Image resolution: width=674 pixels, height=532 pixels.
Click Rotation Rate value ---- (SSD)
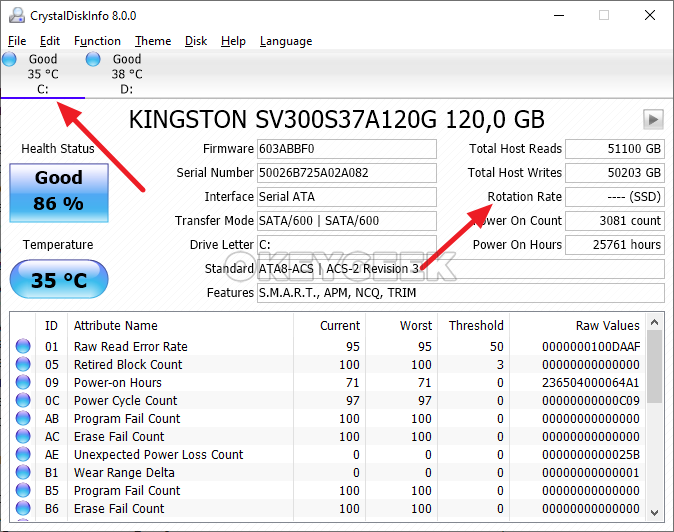coord(615,197)
